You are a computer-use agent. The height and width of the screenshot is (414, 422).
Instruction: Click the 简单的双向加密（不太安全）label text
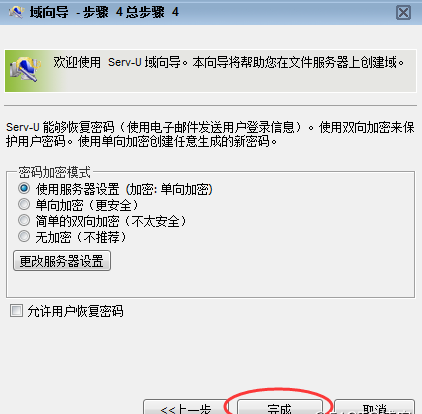(x=111, y=221)
